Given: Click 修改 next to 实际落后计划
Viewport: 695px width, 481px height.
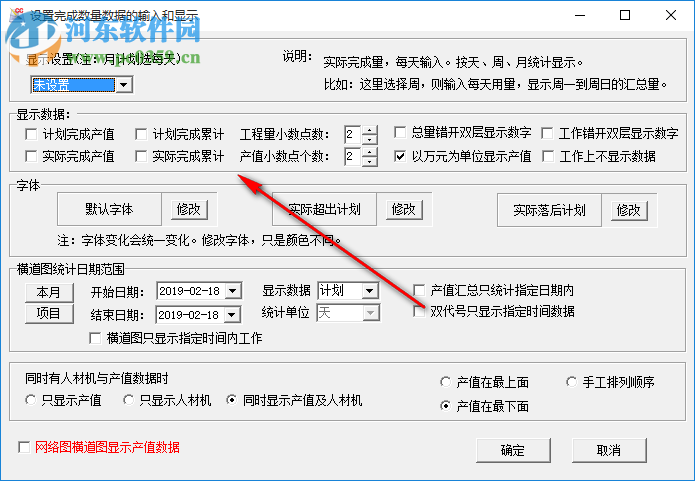Looking at the screenshot, I should pos(629,210).
